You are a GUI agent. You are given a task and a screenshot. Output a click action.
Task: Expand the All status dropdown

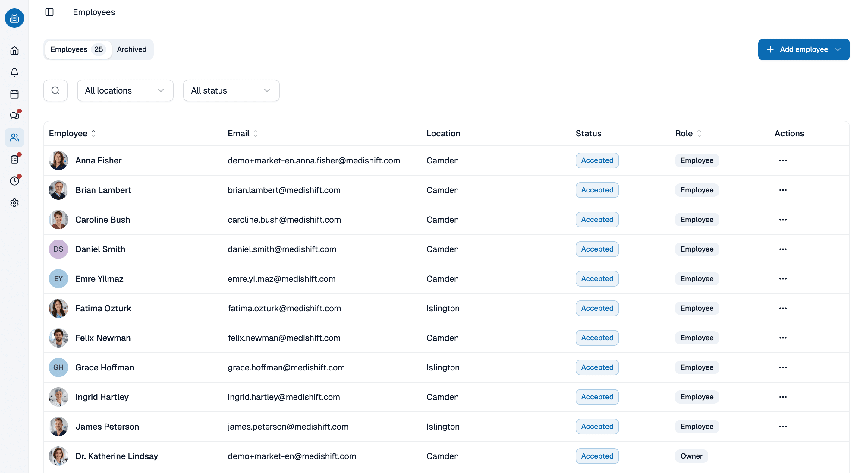tap(231, 90)
